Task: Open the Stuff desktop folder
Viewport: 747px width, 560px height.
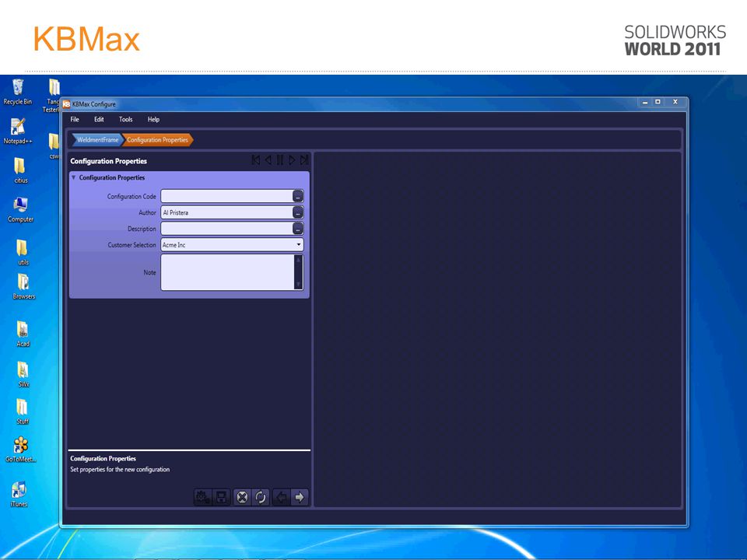Action: pos(23,412)
